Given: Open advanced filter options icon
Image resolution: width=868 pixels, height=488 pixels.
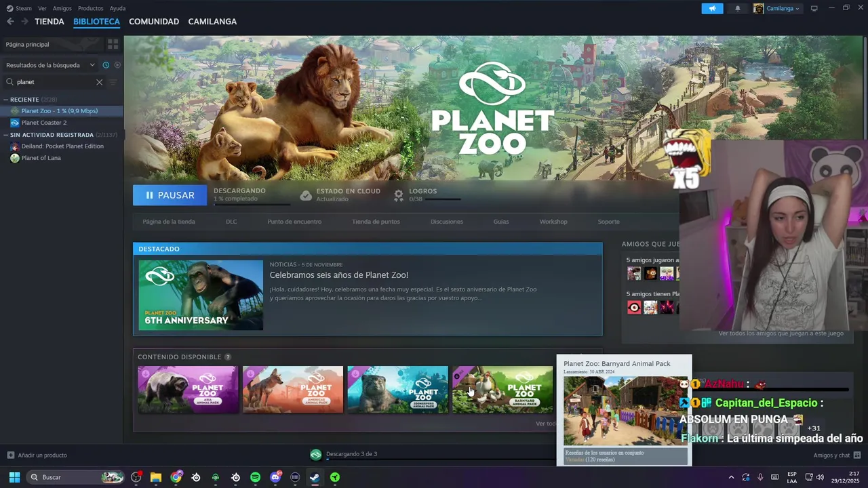Looking at the screenshot, I should tap(113, 82).
